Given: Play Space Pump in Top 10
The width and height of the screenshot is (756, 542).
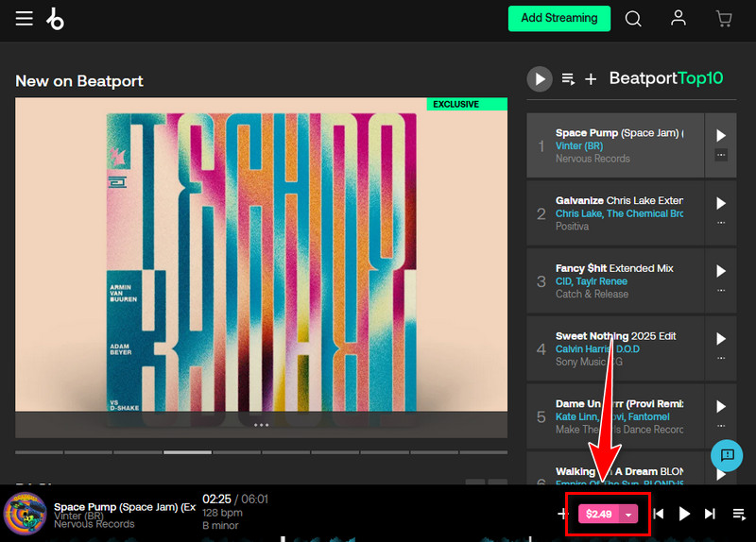Looking at the screenshot, I should click(x=721, y=135).
